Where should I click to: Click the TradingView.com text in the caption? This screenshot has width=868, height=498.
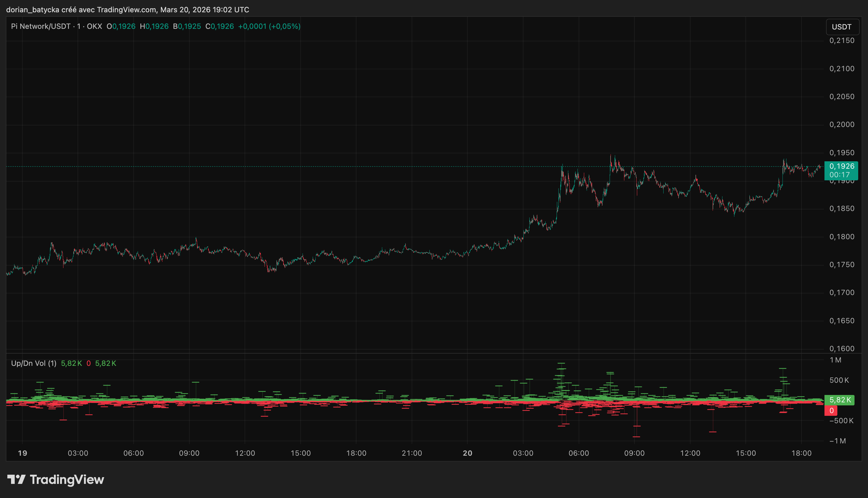[126, 10]
